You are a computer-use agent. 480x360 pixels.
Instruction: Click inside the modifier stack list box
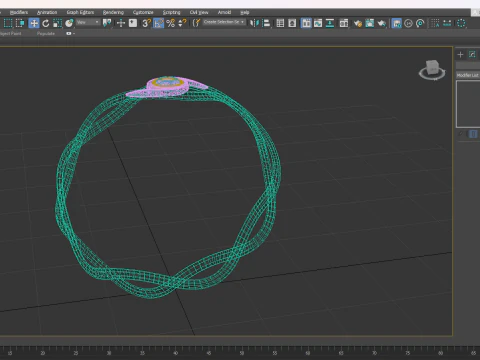pyautogui.click(x=468, y=104)
